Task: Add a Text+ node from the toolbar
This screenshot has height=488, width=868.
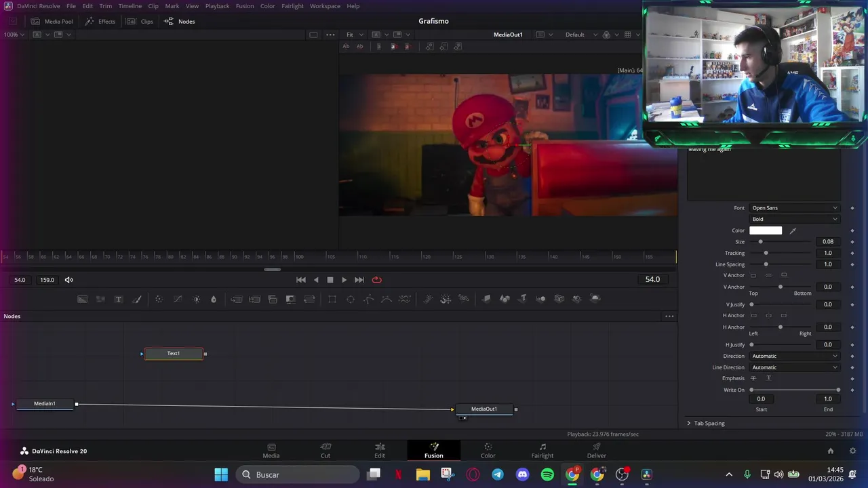Action: click(119, 299)
